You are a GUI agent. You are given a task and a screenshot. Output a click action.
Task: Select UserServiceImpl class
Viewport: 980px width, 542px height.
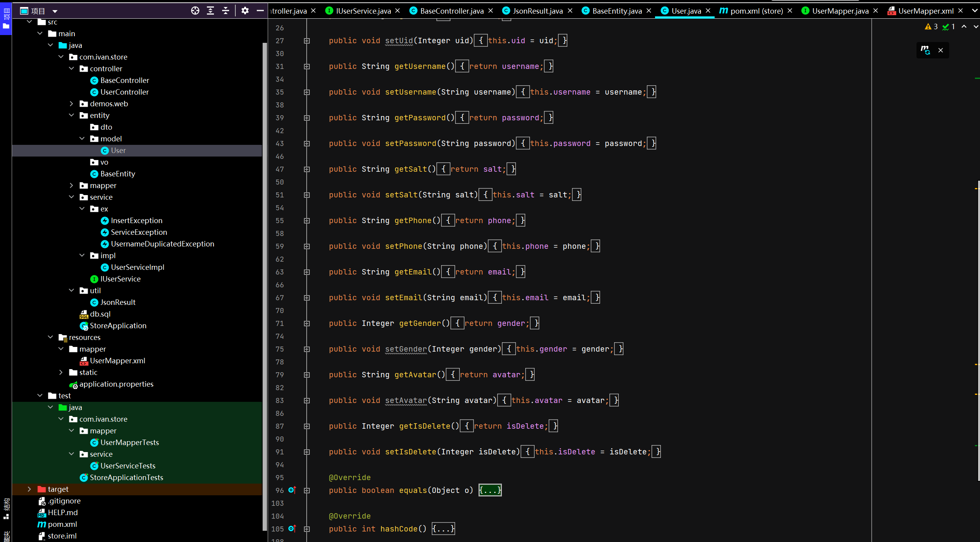[x=138, y=267]
